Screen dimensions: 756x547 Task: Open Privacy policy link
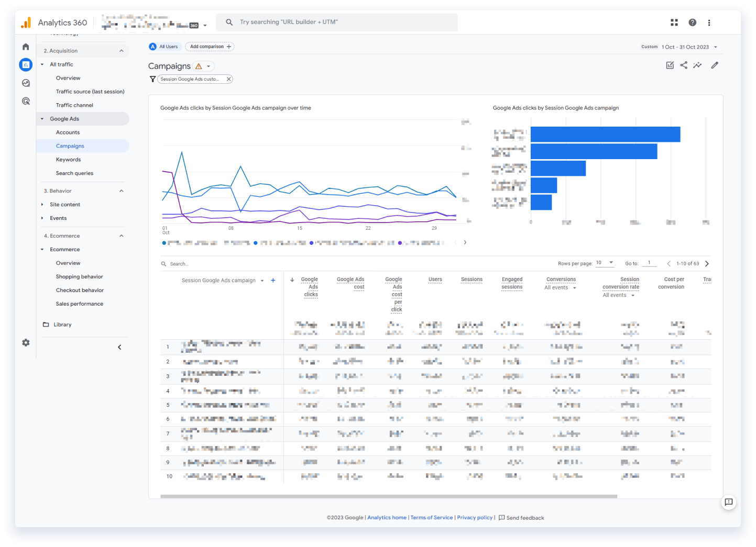click(475, 518)
